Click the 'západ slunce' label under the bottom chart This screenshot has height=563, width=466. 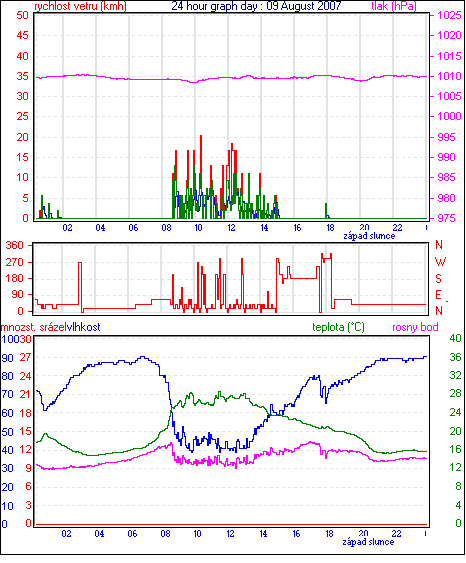pyautogui.click(x=368, y=542)
